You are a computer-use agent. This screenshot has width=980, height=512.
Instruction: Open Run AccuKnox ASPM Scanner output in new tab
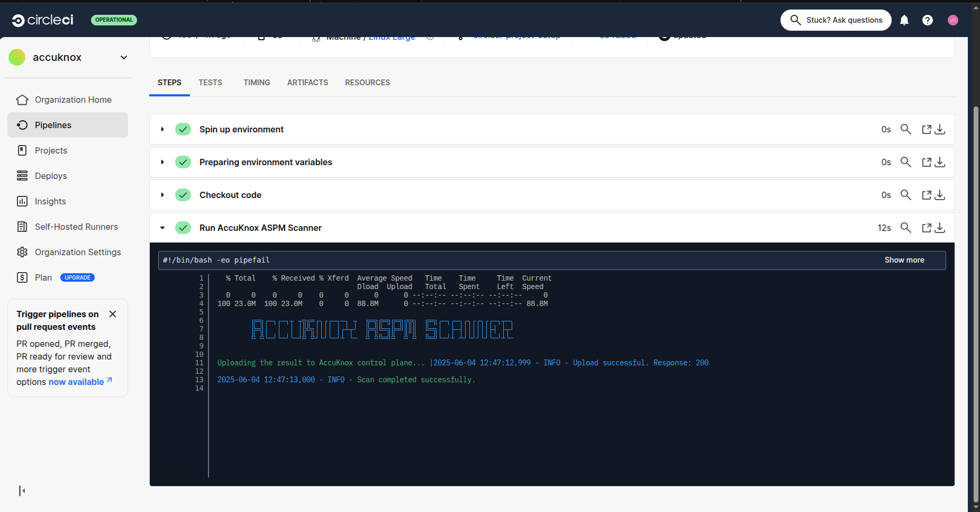coord(926,228)
